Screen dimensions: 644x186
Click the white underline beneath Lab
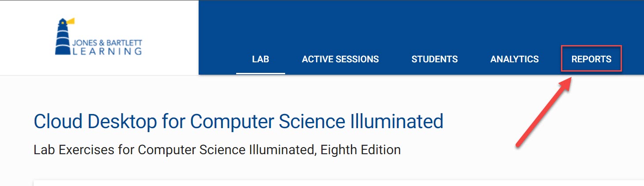pyautogui.click(x=260, y=73)
